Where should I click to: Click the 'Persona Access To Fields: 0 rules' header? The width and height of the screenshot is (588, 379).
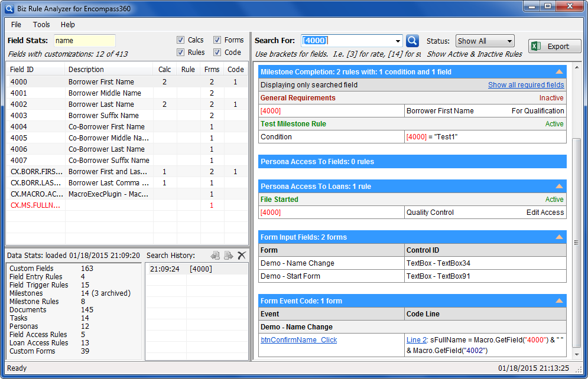click(412, 161)
